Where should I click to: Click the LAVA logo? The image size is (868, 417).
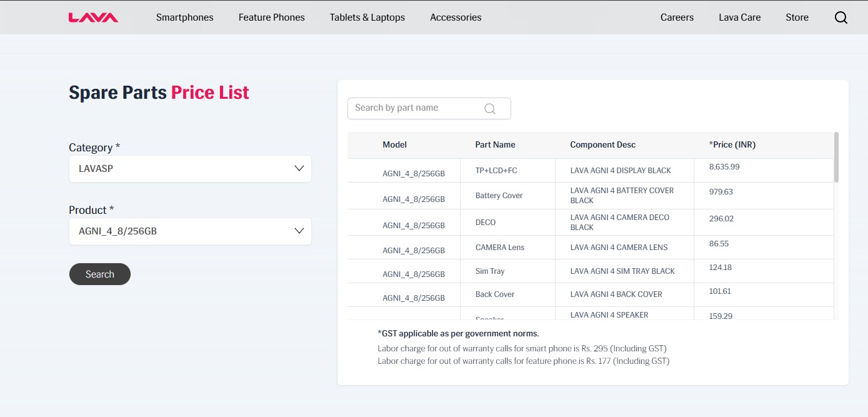(93, 18)
